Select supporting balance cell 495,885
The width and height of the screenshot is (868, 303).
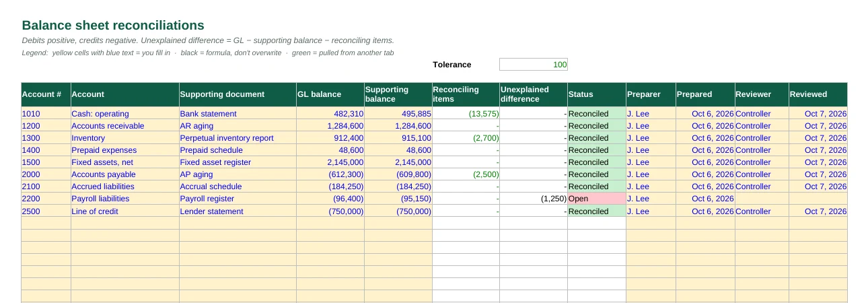398,114
